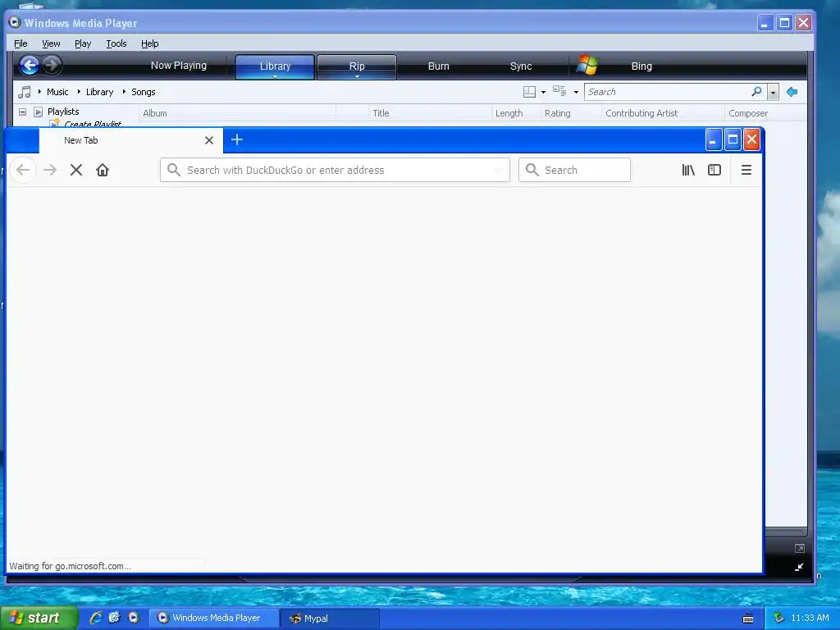Sort by the Title column header
This screenshot has height=630, width=840.
(430, 113)
